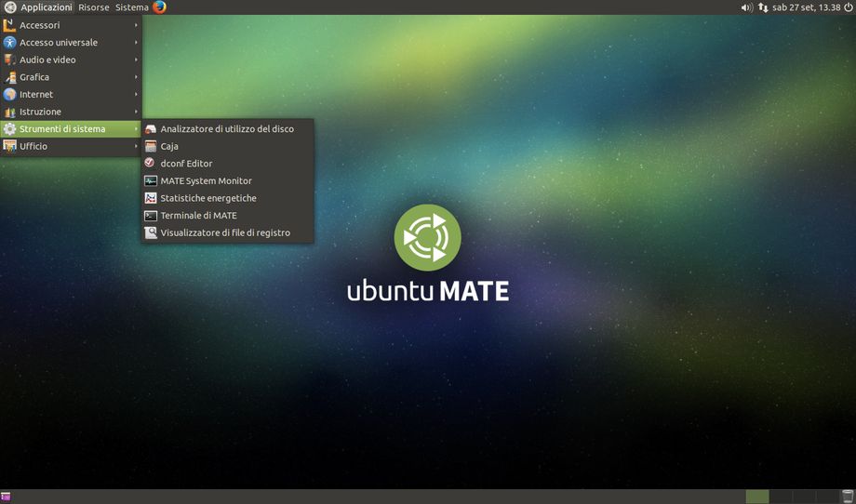
Task: Click the show desktop icon bottom-left
Action: 7,497
